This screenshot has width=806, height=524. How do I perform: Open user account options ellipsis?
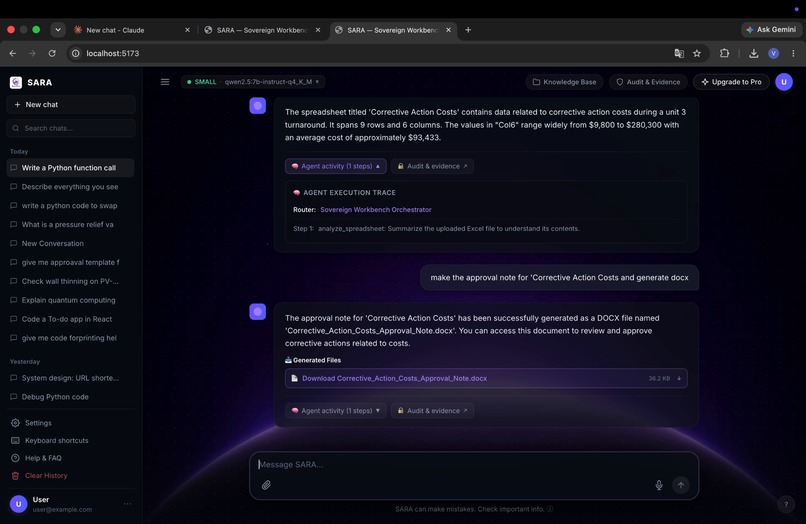(127, 504)
